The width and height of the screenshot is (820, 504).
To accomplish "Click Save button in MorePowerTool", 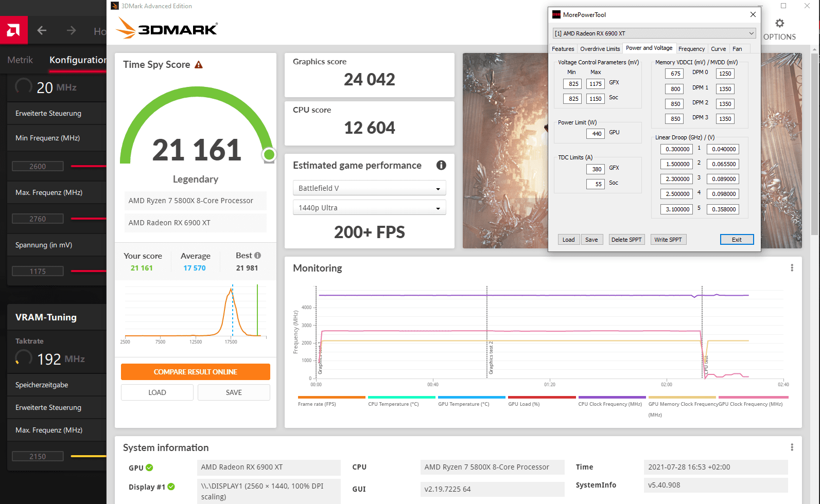I will [591, 240].
